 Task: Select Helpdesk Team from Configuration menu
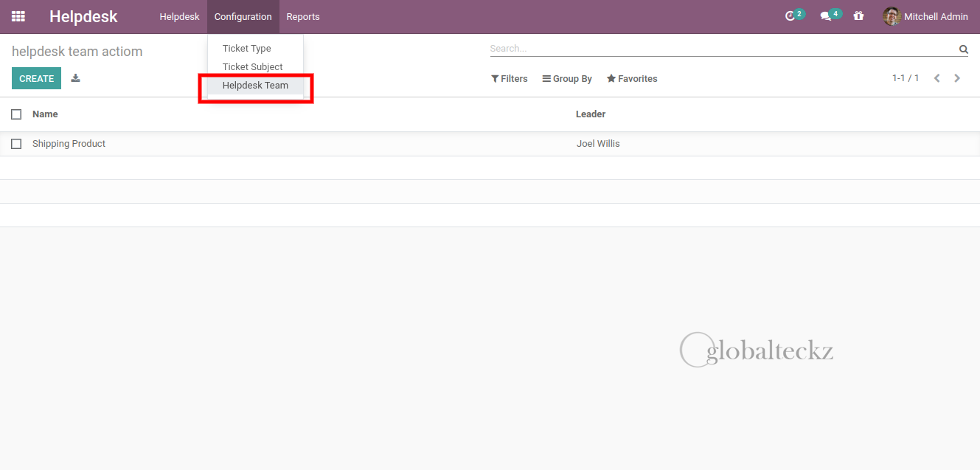(x=255, y=86)
